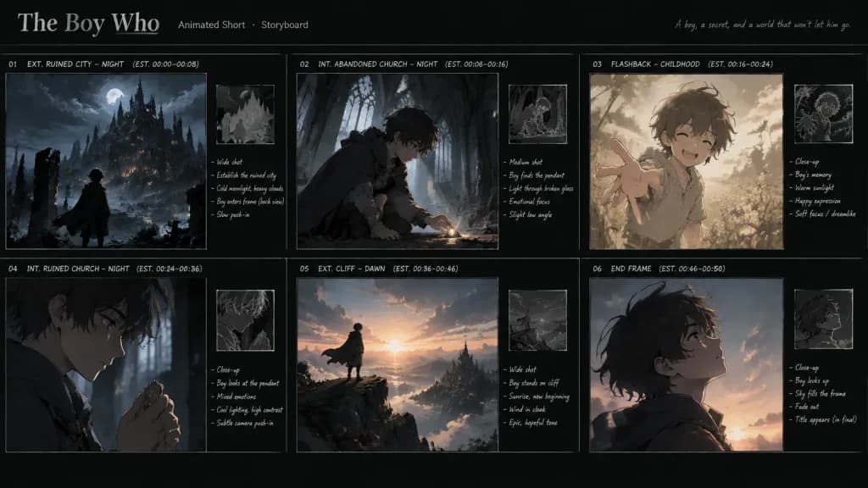Select the scene 03 childhood flashback frame
Viewport: 868px width, 488px height.
coord(687,162)
